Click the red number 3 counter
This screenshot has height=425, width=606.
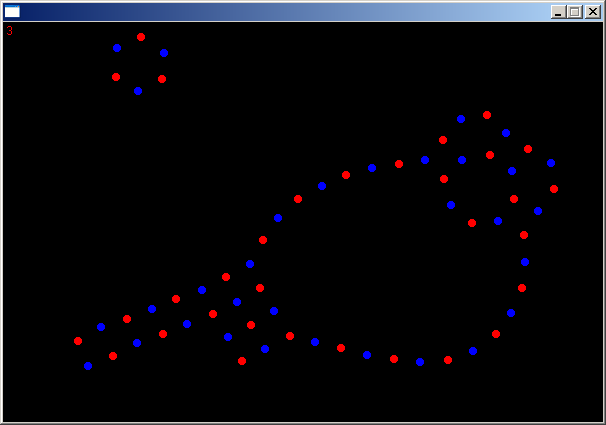[10, 31]
